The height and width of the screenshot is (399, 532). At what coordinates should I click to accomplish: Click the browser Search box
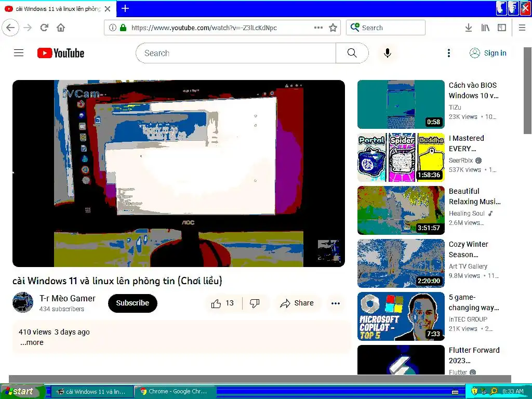386,28
